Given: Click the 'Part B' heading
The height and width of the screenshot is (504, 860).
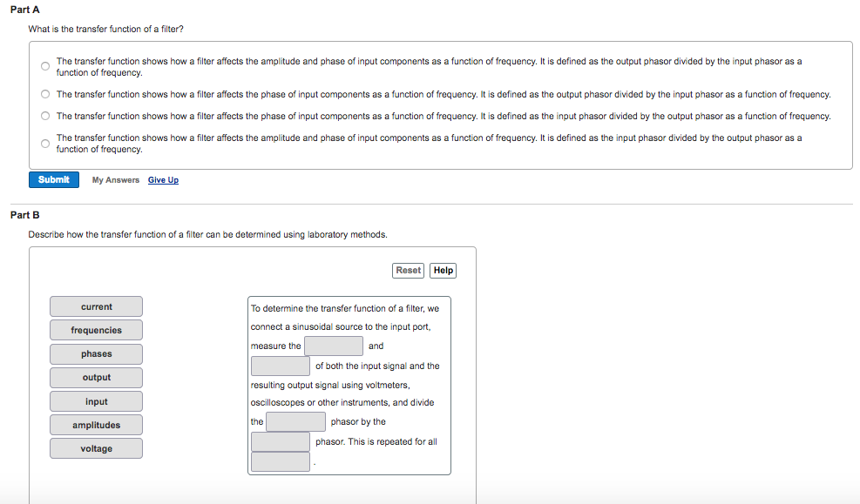Looking at the screenshot, I should pos(24,215).
